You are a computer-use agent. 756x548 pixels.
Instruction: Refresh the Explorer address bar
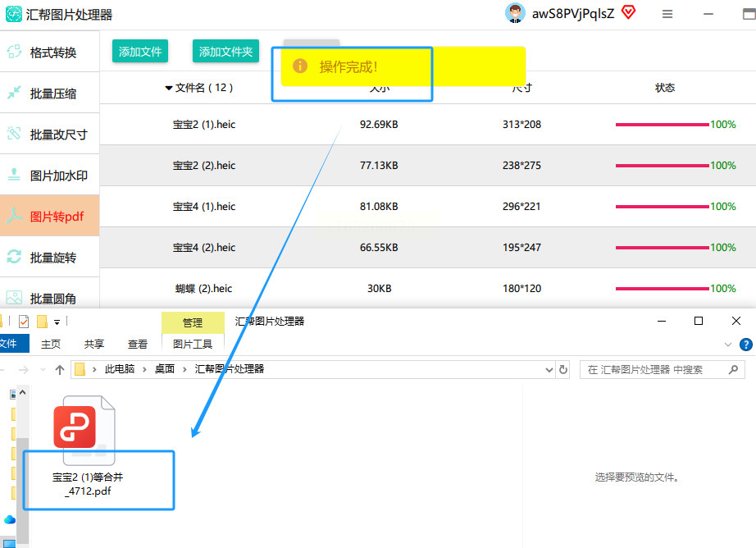coord(563,370)
